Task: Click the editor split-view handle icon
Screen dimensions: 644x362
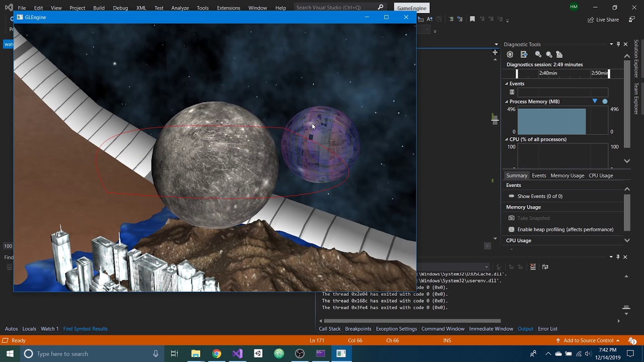Action: coord(495,53)
